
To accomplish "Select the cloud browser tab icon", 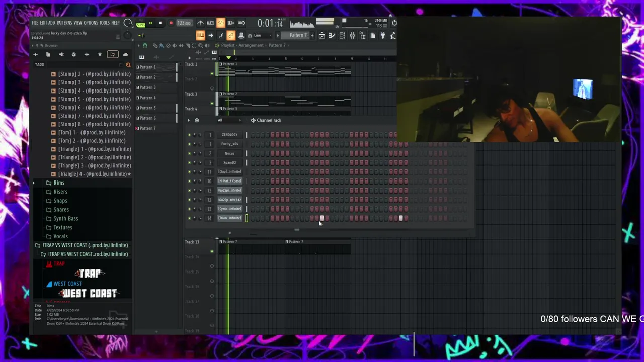I will 125,54.
